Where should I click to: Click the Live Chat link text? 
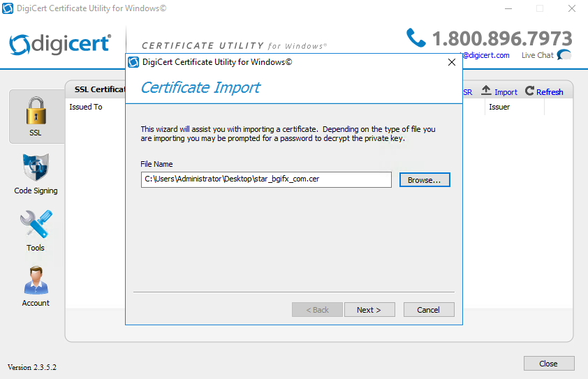tap(538, 55)
